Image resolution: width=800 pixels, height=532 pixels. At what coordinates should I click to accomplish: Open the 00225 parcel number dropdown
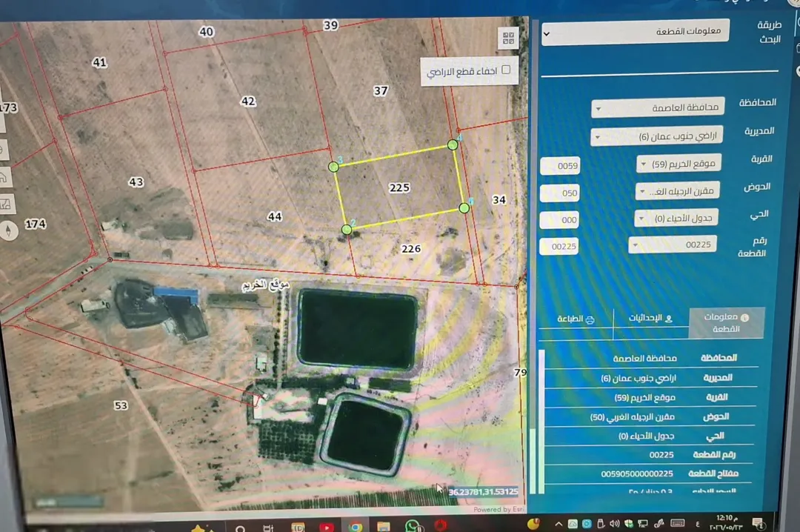click(673, 245)
